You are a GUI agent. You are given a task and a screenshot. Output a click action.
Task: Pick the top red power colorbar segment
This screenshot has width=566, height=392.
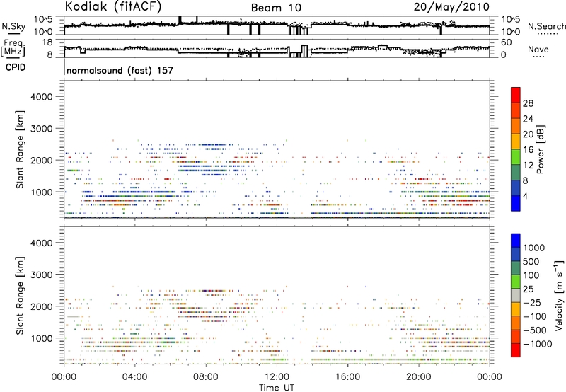pyautogui.click(x=516, y=95)
